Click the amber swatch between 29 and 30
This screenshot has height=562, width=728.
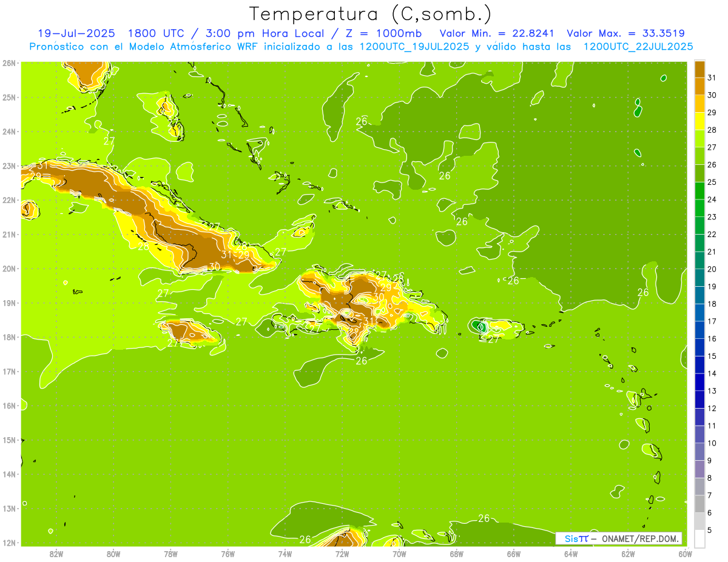699,104
